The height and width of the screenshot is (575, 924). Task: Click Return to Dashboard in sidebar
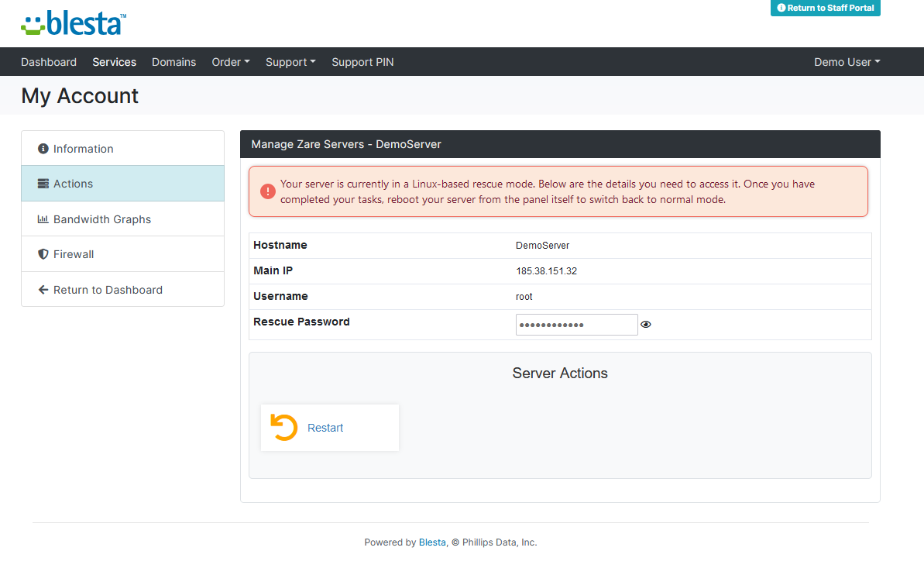[x=122, y=290]
